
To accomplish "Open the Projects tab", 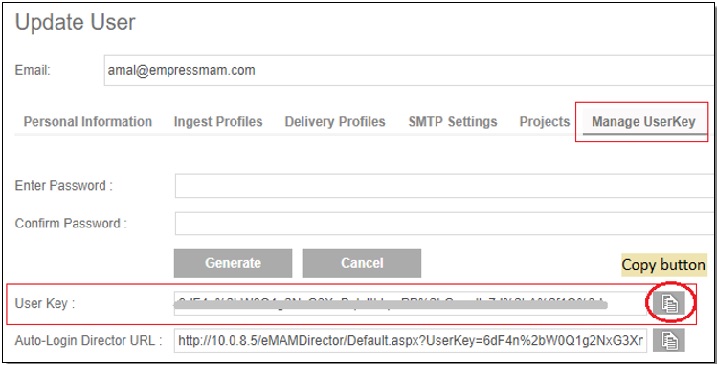I will click(x=545, y=122).
